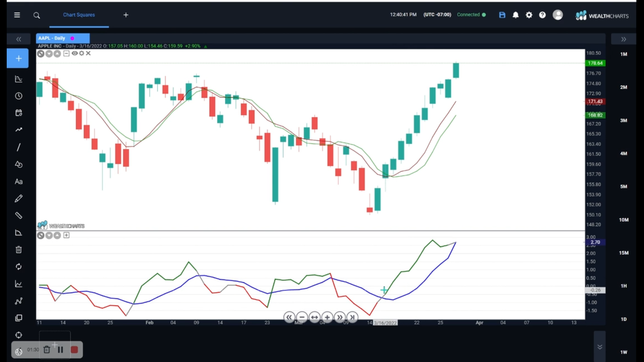Select the line drawing tool
The image size is (644, 362).
(x=19, y=147)
